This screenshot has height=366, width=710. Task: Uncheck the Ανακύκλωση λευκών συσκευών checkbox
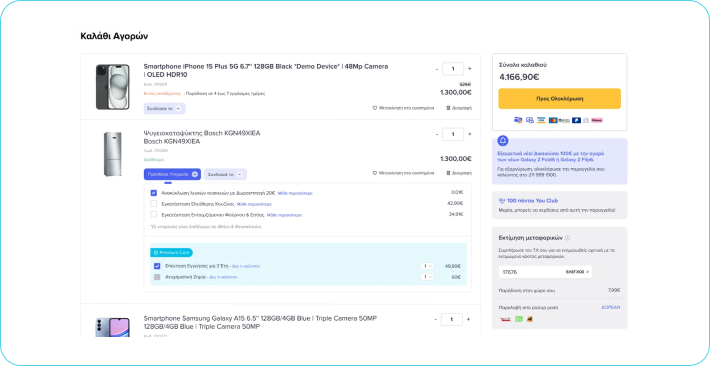pos(154,193)
